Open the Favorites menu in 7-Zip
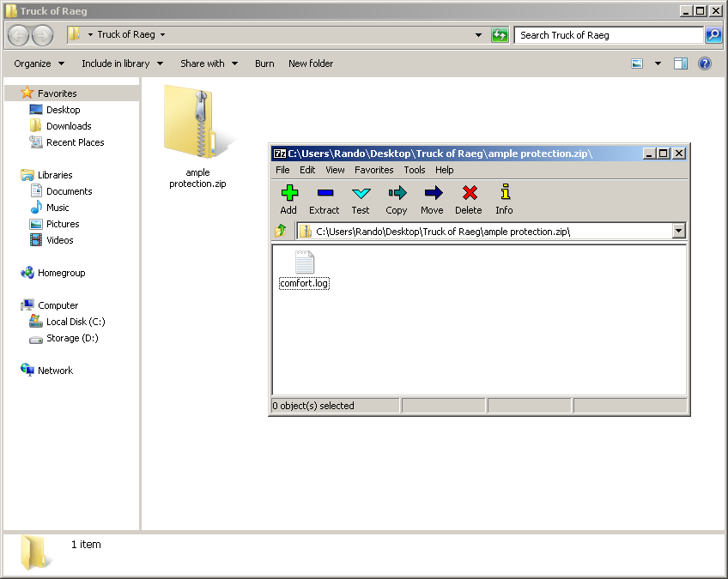728x579 pixels. coord(373,170)
